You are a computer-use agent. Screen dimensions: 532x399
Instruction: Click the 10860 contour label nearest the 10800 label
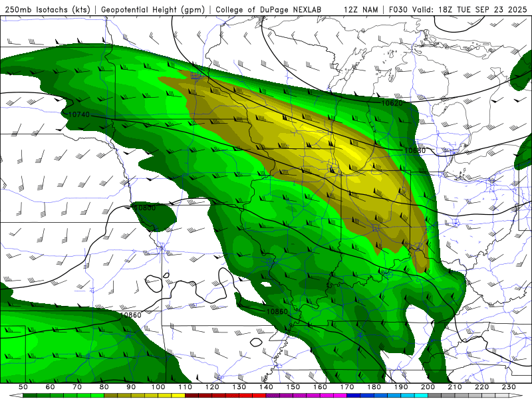(130, 315)
